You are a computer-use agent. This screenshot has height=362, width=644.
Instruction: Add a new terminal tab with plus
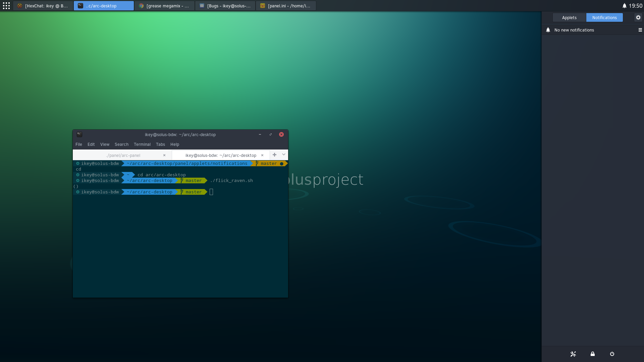pos(275,155)
